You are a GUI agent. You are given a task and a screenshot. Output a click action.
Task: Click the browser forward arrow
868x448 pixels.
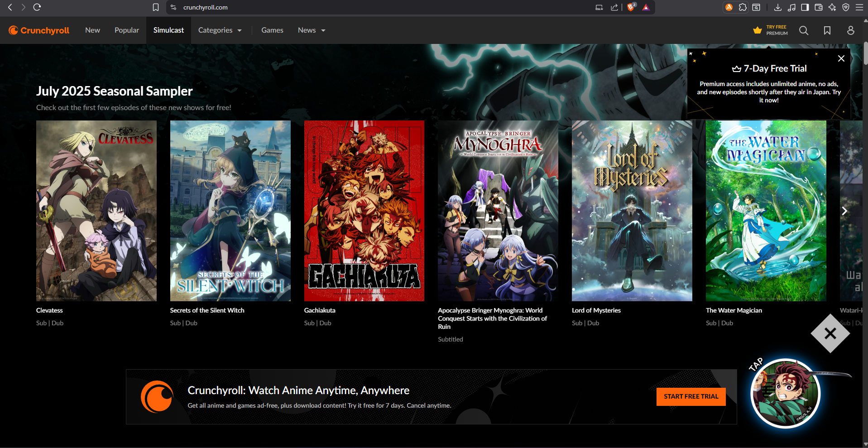click(x=24, y=7)
